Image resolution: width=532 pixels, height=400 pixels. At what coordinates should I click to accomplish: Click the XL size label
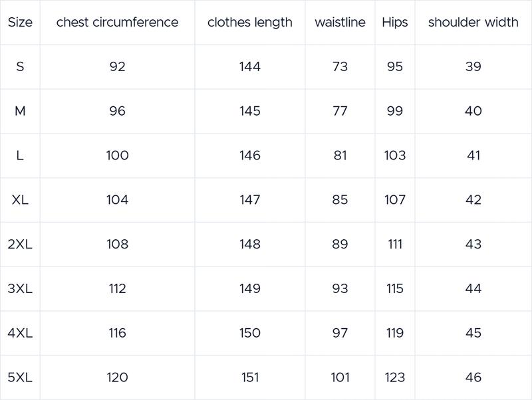20,199
